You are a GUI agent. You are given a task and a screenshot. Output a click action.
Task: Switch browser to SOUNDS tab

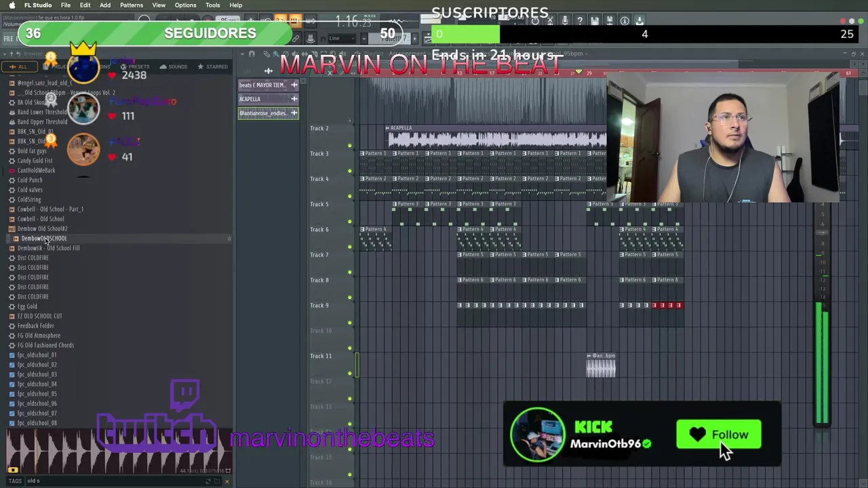174,66
